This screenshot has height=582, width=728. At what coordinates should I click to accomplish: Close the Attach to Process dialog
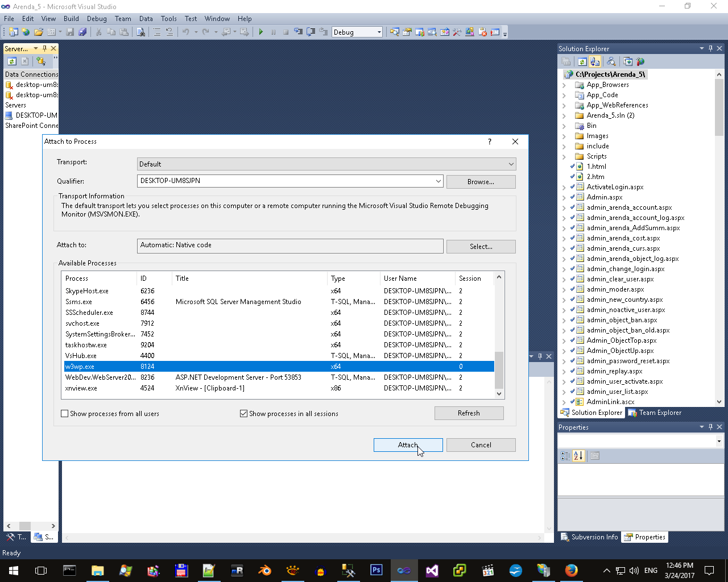coord(515,142)
